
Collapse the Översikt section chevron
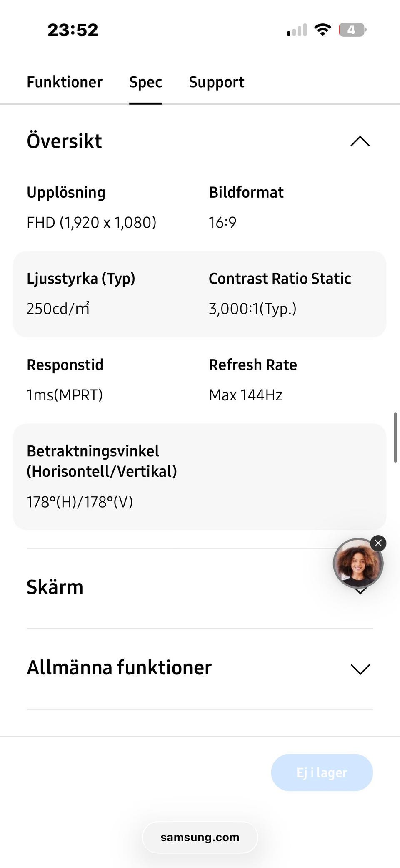click(360, 141)
